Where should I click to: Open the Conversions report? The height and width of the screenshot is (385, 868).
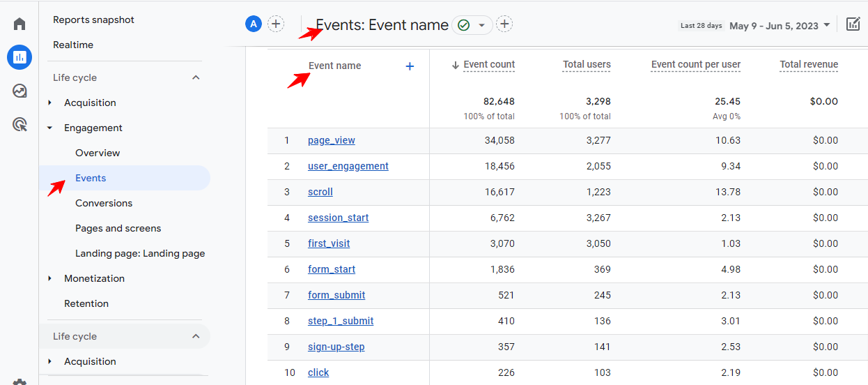[x=104, y=203]
